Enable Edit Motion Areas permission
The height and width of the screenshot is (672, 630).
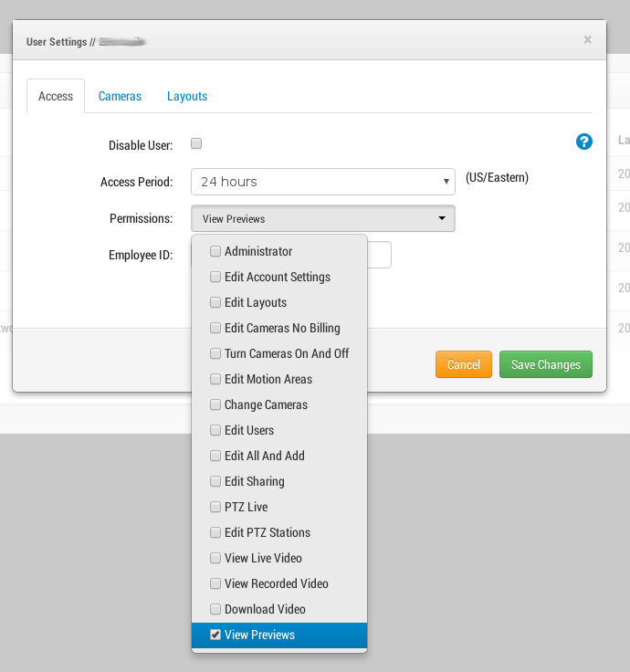coord(215,379)
